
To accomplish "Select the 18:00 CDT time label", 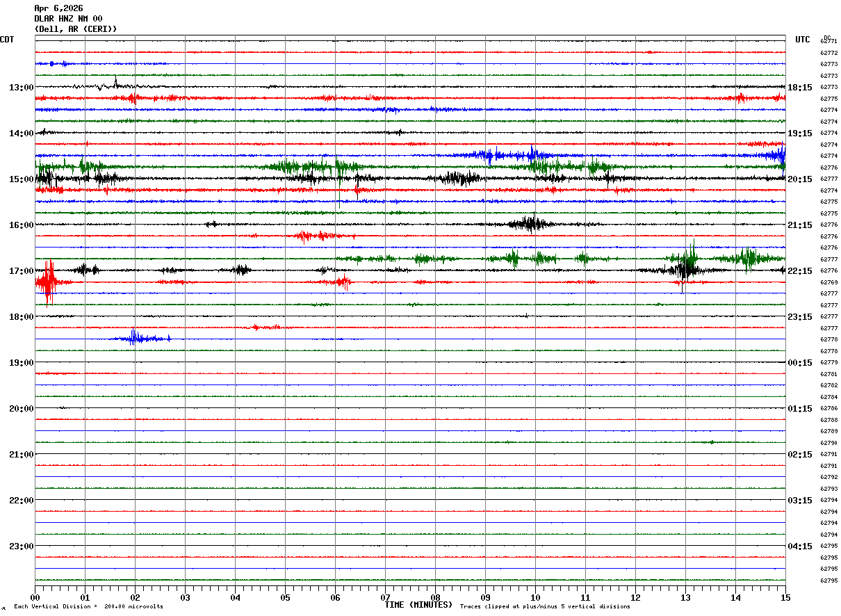I will 22,317.
